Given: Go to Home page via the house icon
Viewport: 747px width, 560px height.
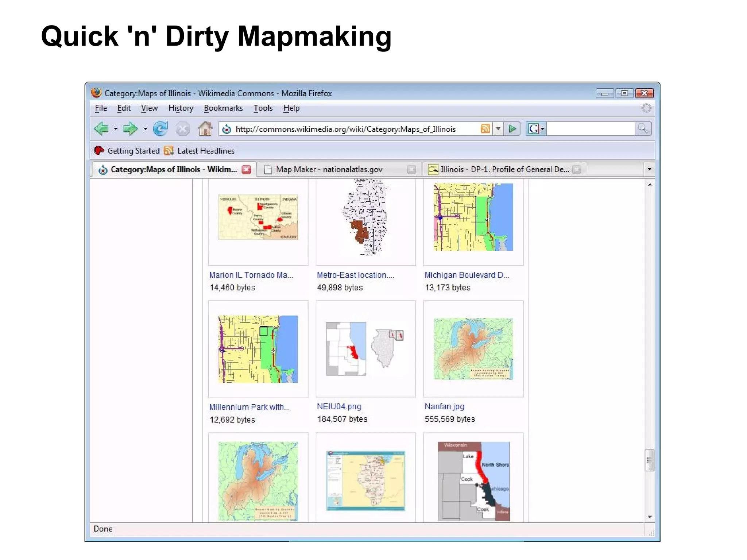Looking at the screenshot, I should [205, 129].
